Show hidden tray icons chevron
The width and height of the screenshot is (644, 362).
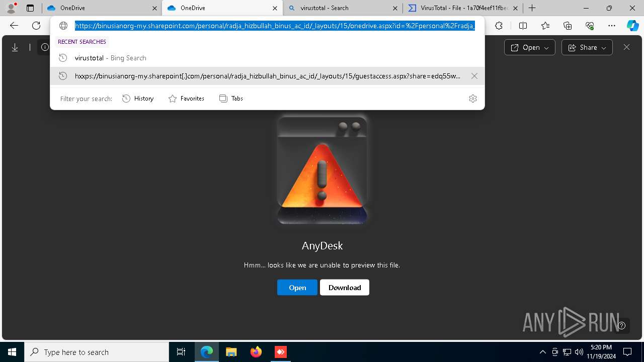542,352
